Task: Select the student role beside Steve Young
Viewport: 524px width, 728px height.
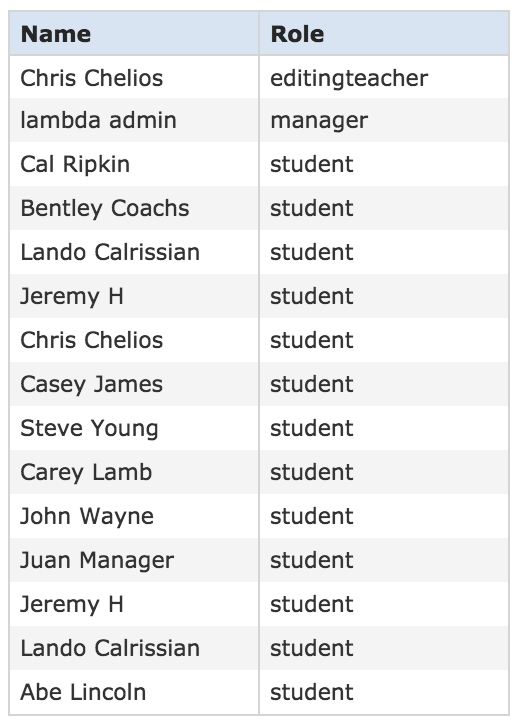Action: coord(311,428)
